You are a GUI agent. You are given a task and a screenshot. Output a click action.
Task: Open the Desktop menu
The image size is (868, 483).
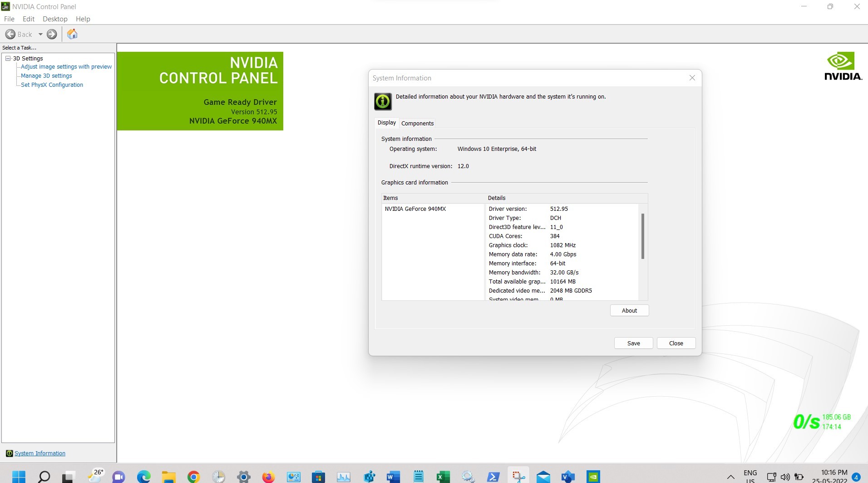coord(55,19)
